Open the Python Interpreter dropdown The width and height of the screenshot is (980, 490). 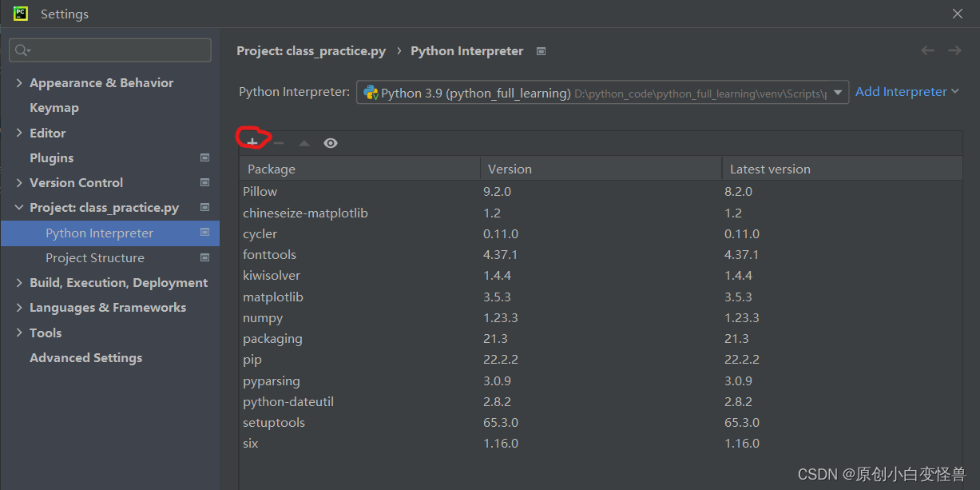(x=837, y=93)
